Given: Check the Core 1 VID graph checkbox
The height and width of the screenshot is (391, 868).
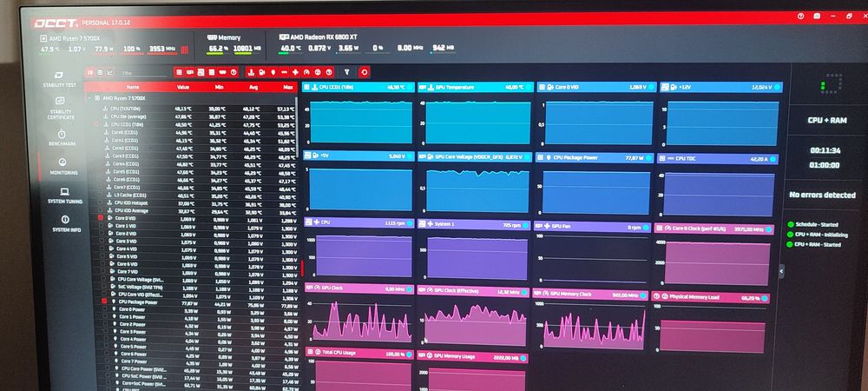Looking at the screenshot, I should pyautogui.click(x=102, y=226).
